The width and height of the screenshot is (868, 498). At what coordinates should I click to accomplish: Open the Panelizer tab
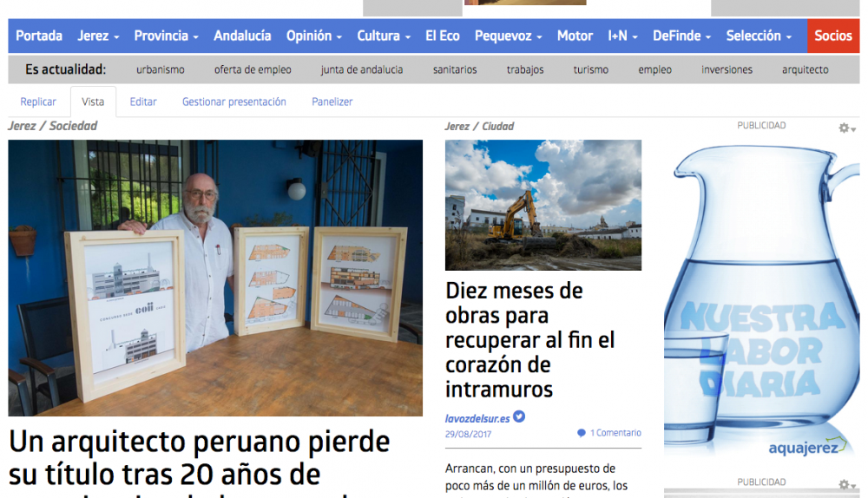click(332, 102)
